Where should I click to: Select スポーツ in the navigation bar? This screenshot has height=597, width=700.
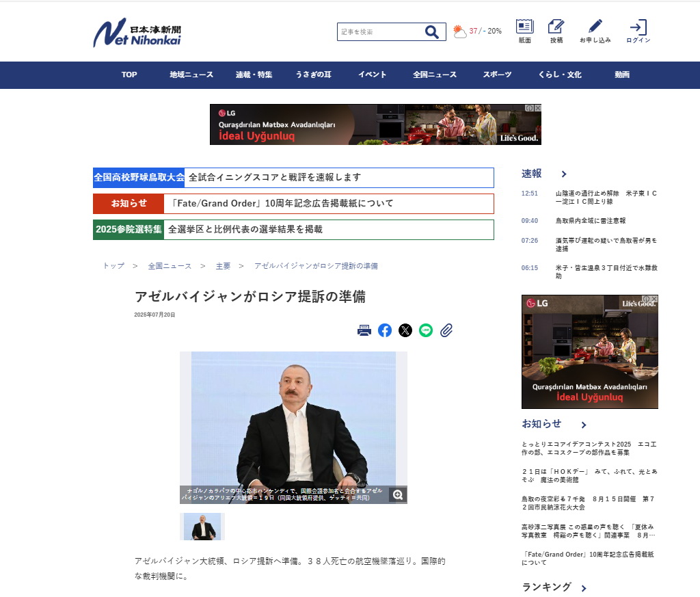coord(497,75)
